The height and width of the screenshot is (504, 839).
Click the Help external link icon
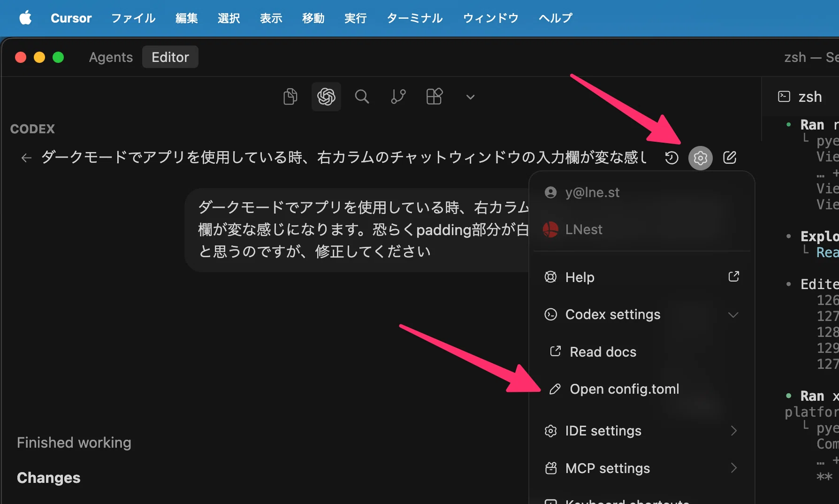click(733, 277)
